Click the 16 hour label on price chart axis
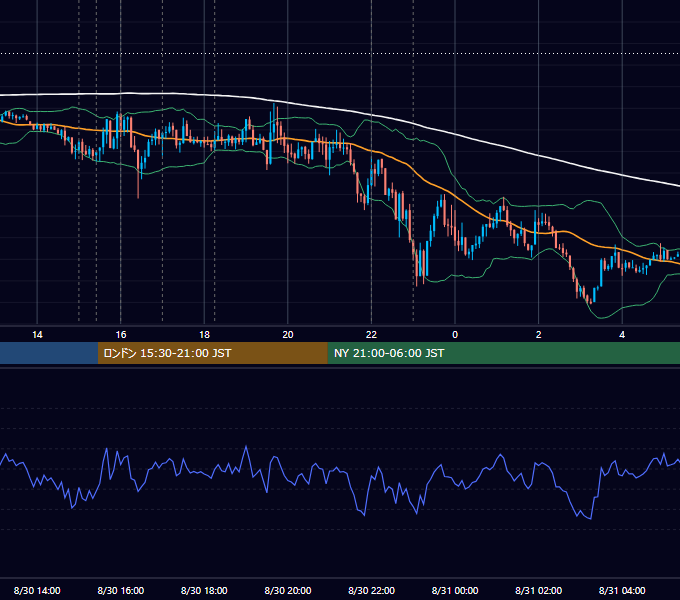The image size is (680, 600). (121, 335)
